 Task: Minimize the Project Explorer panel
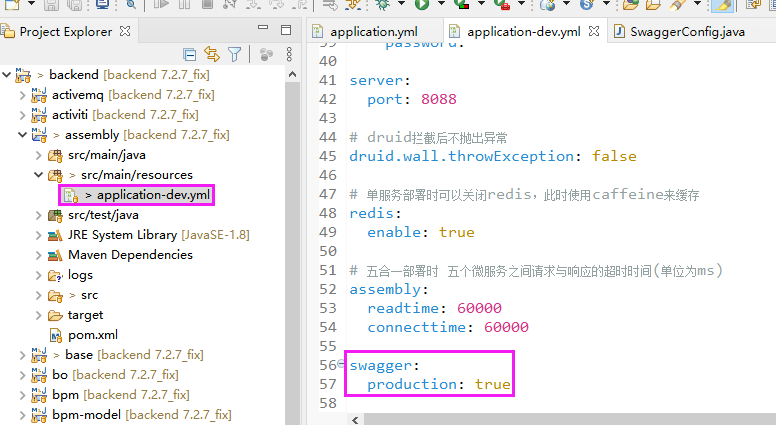(x=263, y=30)
